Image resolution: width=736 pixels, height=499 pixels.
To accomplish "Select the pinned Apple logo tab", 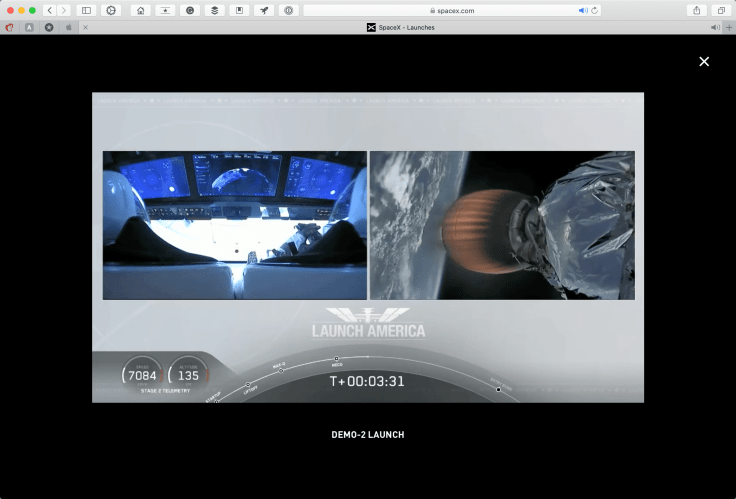I will [69, 28].
